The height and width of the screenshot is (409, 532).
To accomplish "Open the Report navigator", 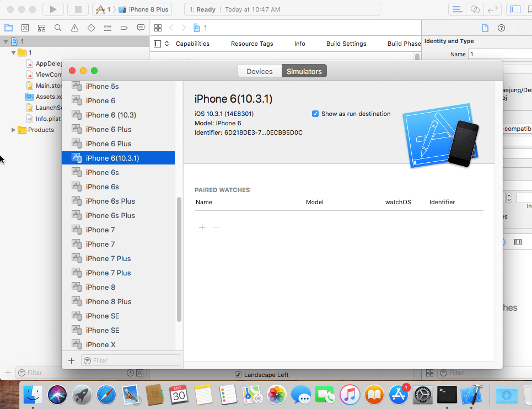I will pos(141,28).
